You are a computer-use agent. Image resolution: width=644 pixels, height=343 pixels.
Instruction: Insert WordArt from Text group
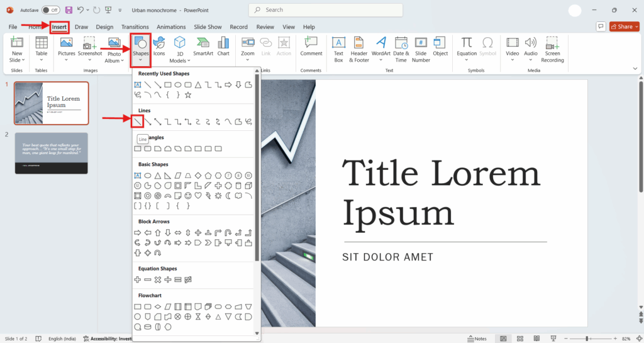click(380, 47)
